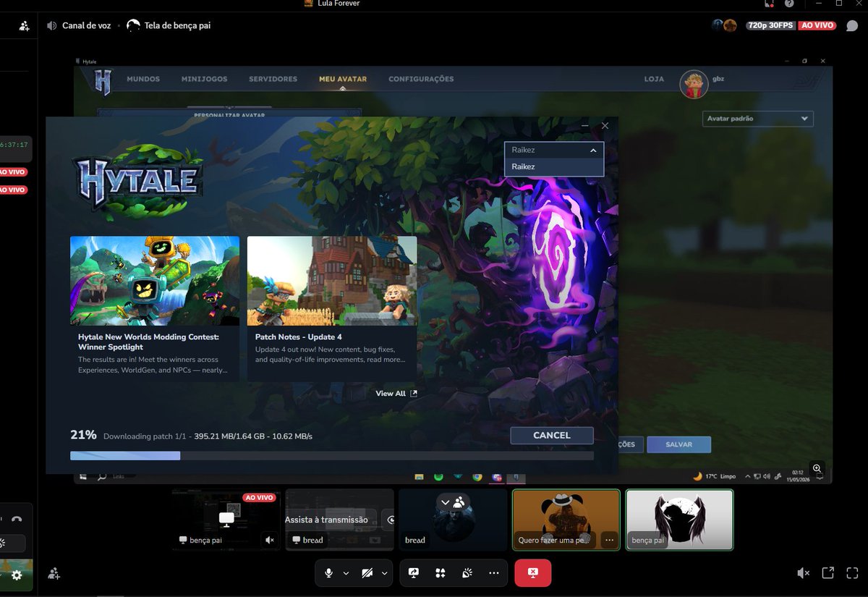Click the add friends icon at top left
Image resolution: width=868 pixels, height=597 pixels.
(24, 25)
